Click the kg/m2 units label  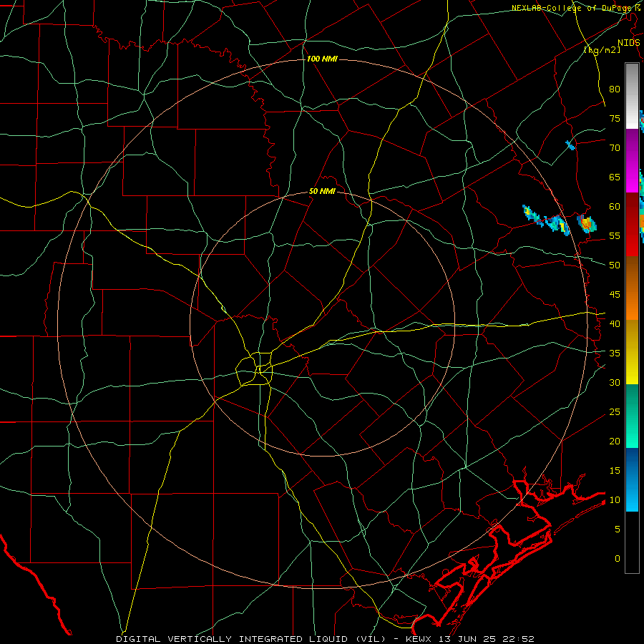(x=602, y=50)
